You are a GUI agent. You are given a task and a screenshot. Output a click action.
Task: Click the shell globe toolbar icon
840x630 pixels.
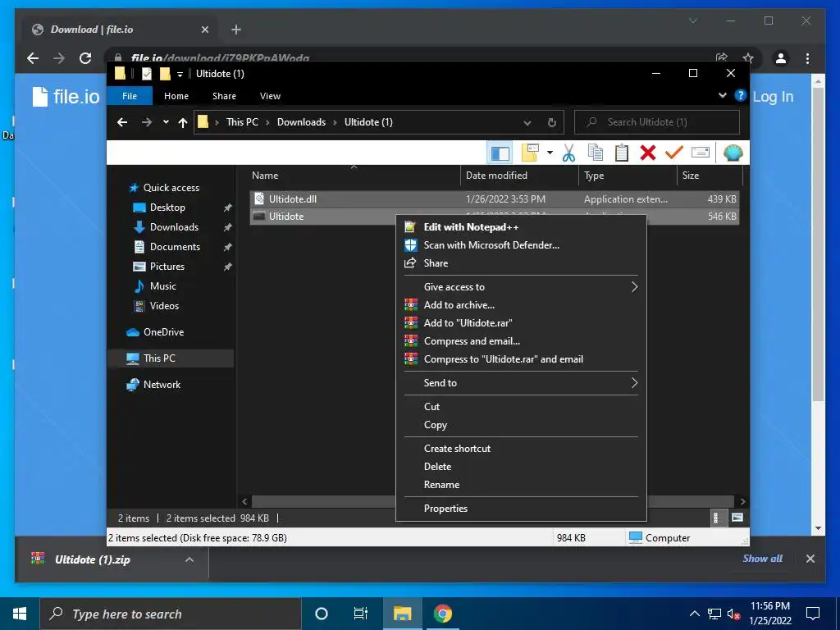(x=733, y=153)
